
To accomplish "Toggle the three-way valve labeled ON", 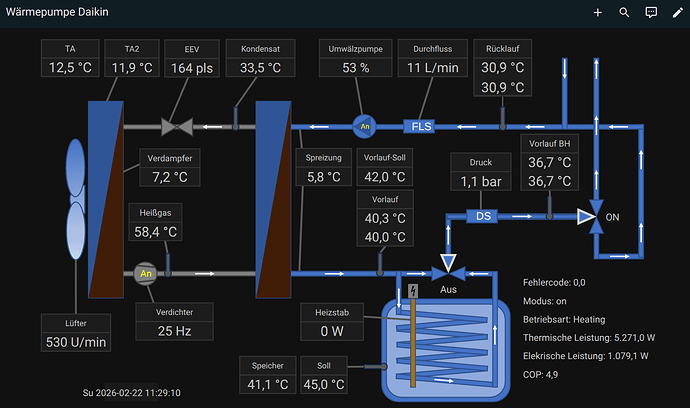I will 596,218.
